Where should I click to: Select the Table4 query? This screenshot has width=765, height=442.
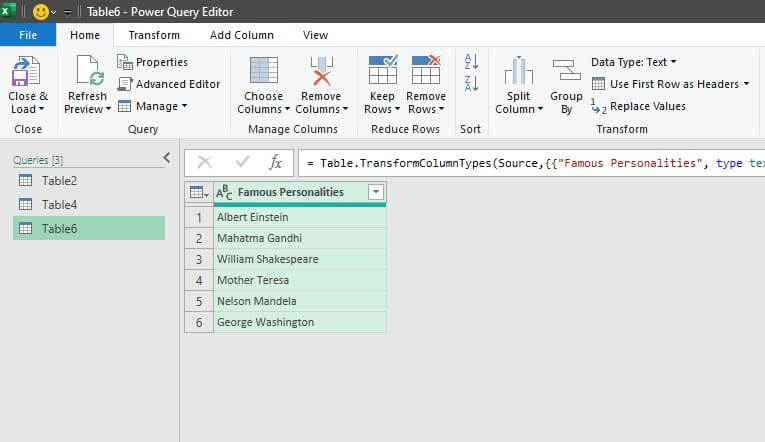[89, 204]
